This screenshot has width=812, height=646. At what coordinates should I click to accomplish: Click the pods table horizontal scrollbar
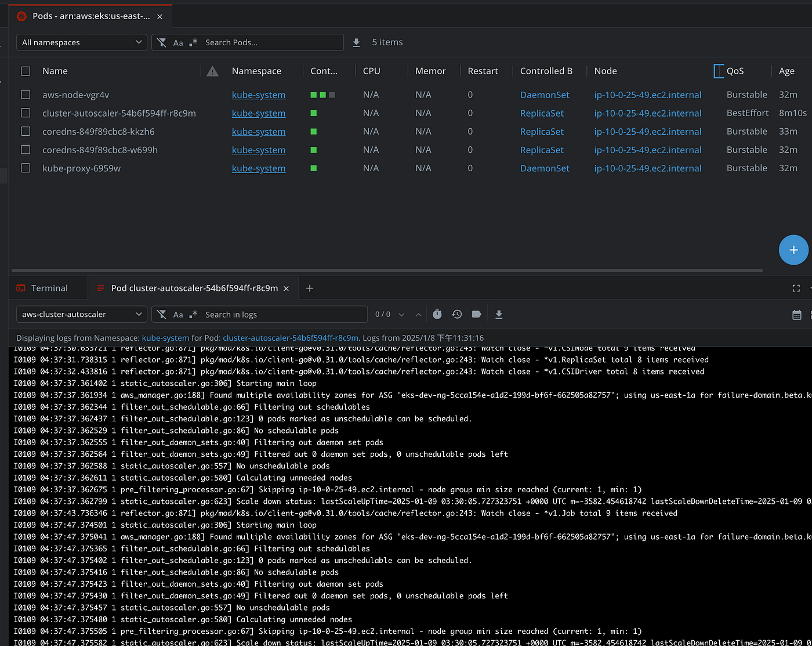tap(387, 270)
